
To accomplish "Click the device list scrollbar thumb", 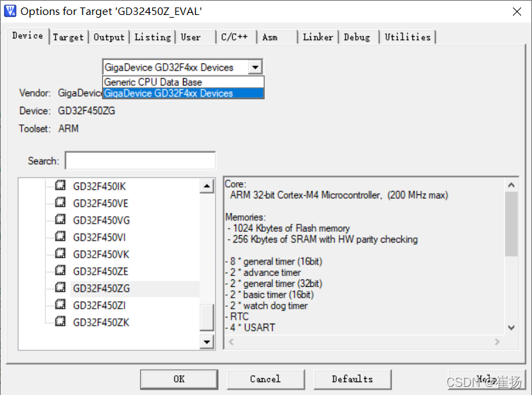I will click(207, 317).
